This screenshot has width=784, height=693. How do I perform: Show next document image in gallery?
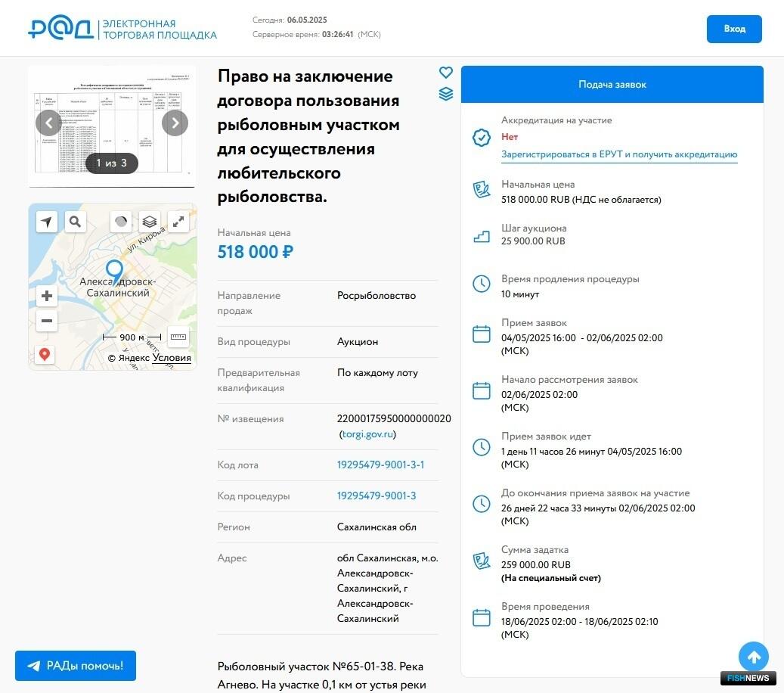point(175,123)
